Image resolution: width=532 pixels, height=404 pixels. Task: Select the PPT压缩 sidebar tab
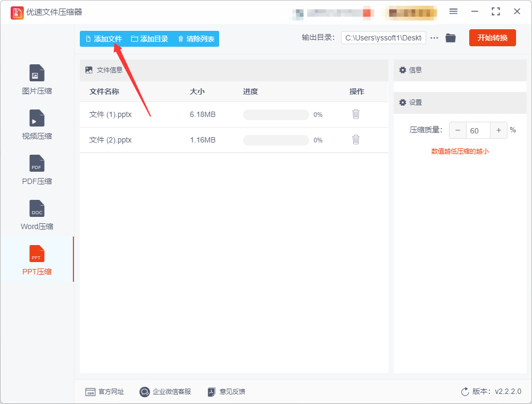tap(37, 259)
